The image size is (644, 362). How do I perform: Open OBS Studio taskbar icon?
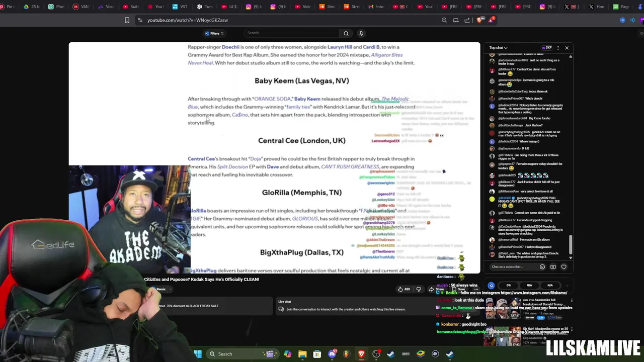pos(376,354)
